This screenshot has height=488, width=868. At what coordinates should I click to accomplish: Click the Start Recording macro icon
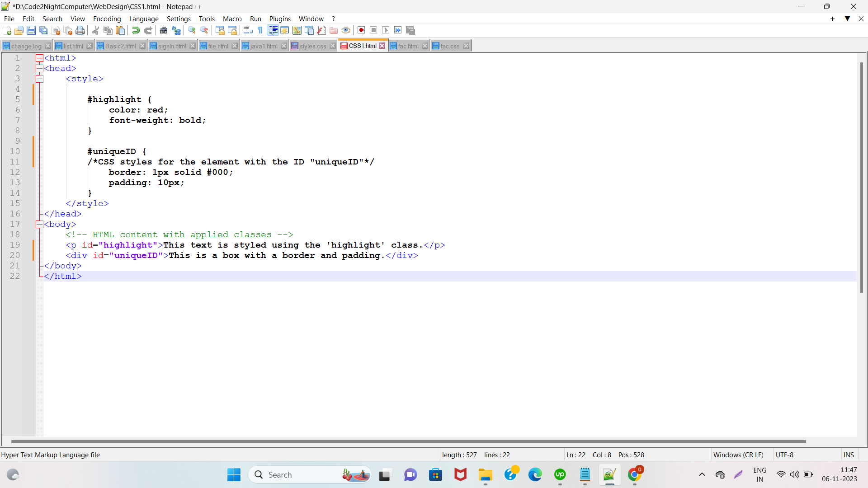361,30
